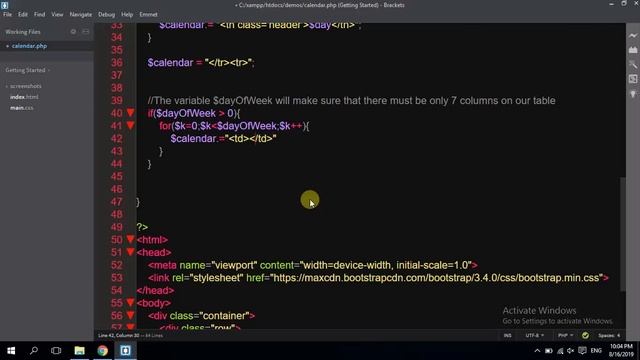This screenshot has width=640, height=360.
Task: Open the Extension Manager brick icon
Action: click(x=633, y=50)
